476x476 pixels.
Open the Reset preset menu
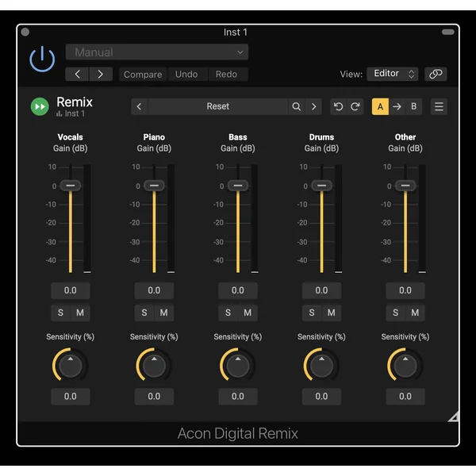[217, 106]
